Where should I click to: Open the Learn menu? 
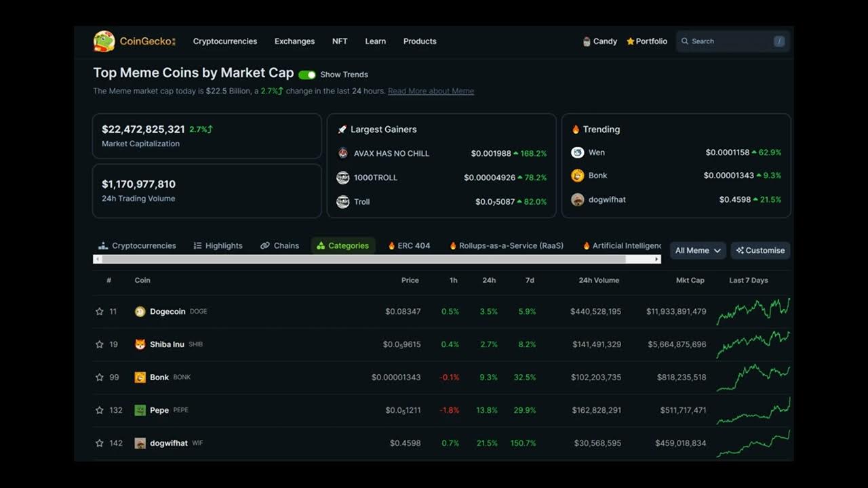(x=376, y=41)
